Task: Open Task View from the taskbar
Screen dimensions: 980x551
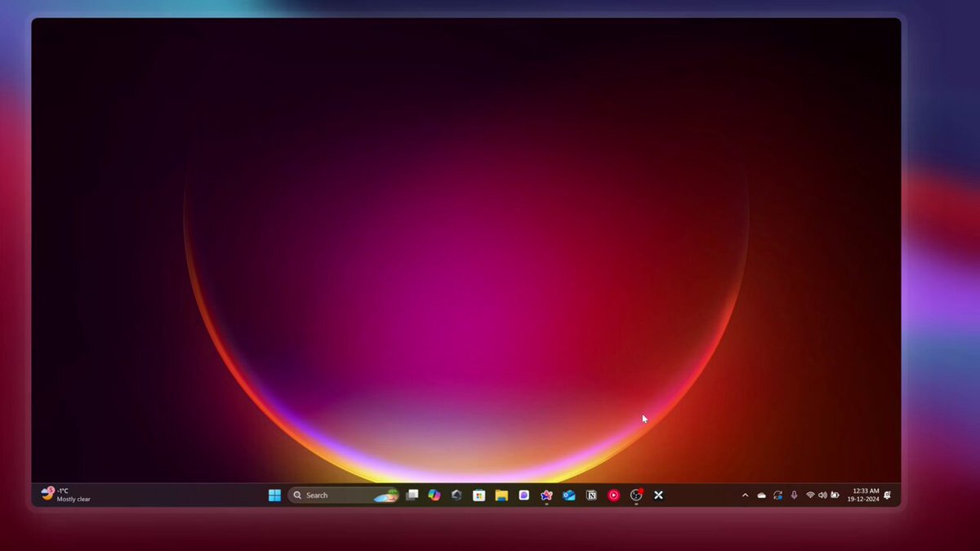Action: [x=412, y=495]
